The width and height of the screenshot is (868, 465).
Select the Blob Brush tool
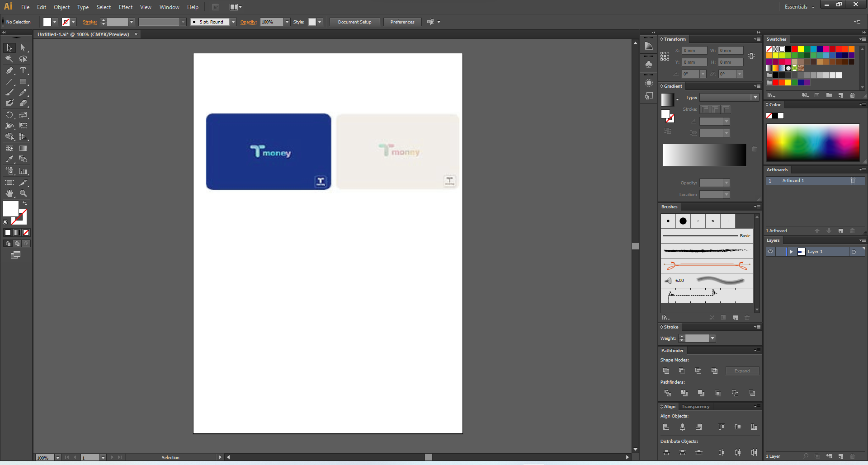[9, 103]
